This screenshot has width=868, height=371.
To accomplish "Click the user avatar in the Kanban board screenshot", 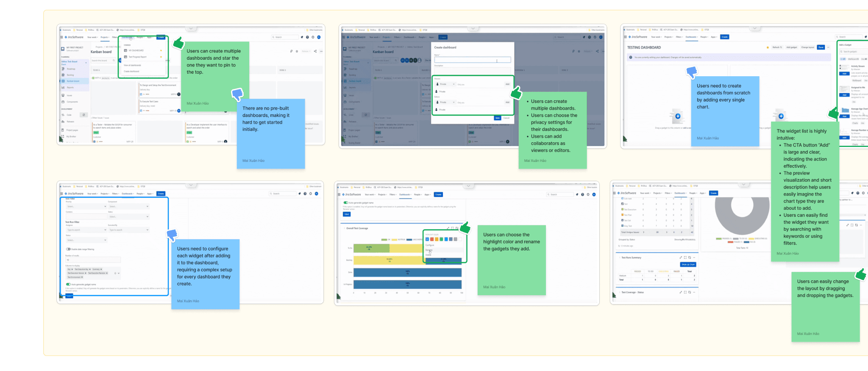I will [319, 37].
